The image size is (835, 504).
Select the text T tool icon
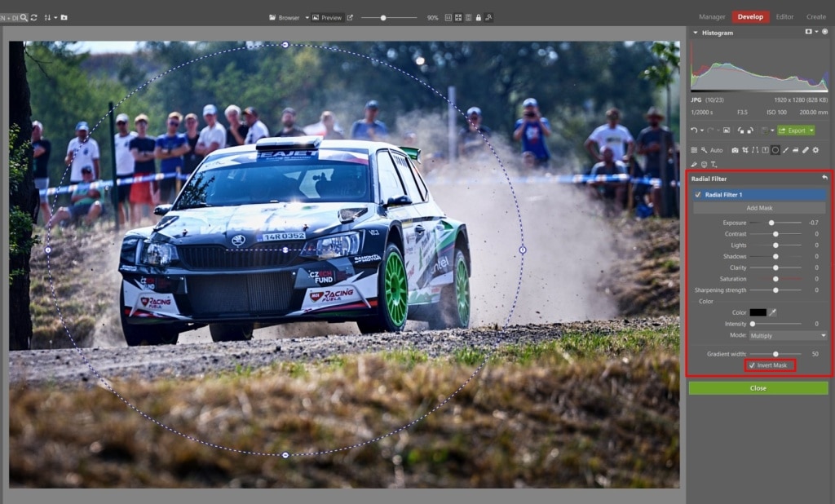(714, 165)
